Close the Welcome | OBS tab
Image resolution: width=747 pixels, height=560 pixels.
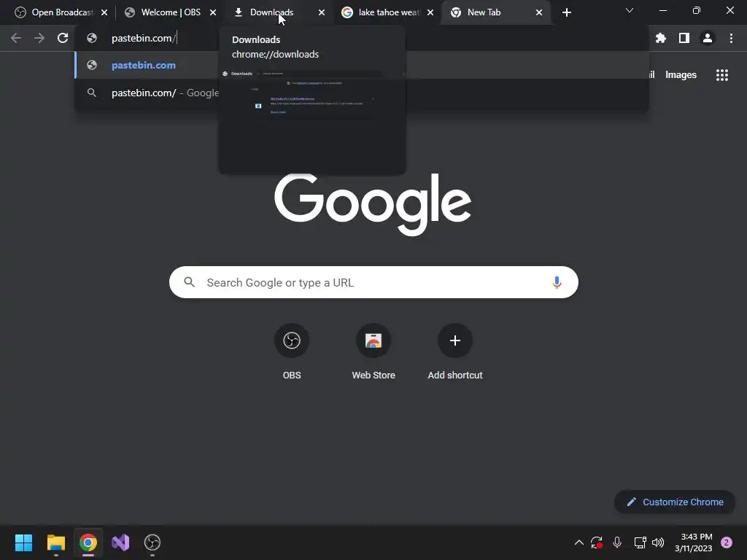point(213,12)
